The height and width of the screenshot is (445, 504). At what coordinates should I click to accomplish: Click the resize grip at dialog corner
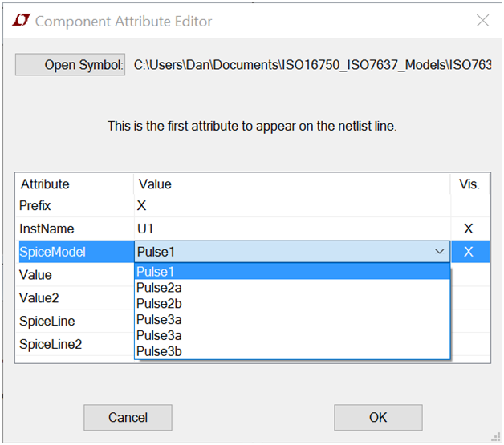pos(496,437)
